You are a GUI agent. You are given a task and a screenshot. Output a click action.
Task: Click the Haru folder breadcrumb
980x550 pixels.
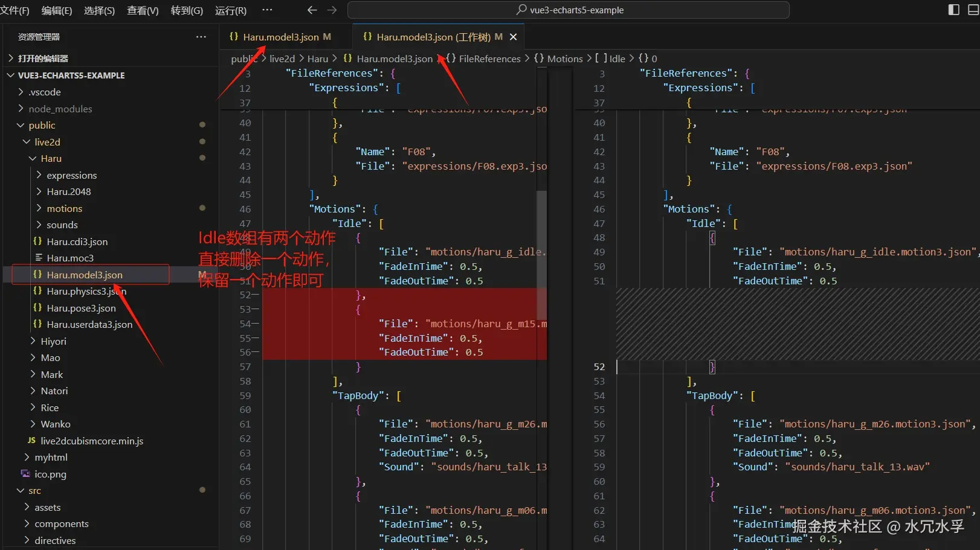pyautogui.click(x=318, y=59)
